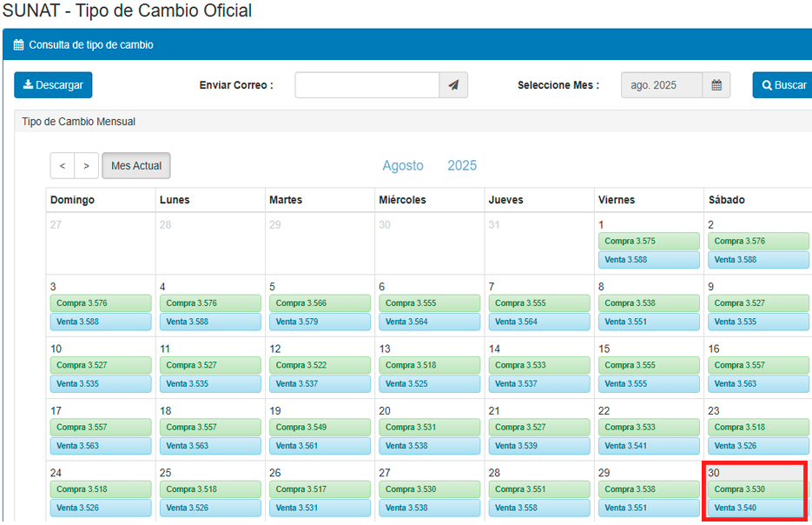Viewport: 812px width, 525px height.
Task: Click the Viernes column header
Action: tap(617, 200)
